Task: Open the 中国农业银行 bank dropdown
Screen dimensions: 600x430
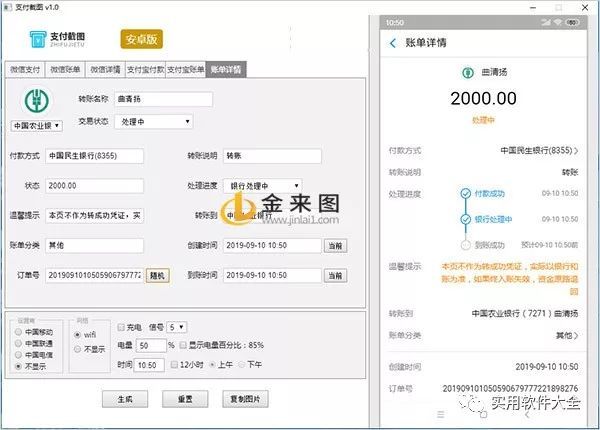Action: [x=37, y=125]
